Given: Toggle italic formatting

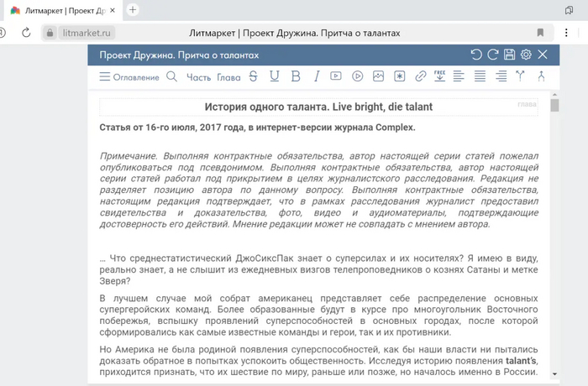Looking at the screenshot, I should [317, 76].
